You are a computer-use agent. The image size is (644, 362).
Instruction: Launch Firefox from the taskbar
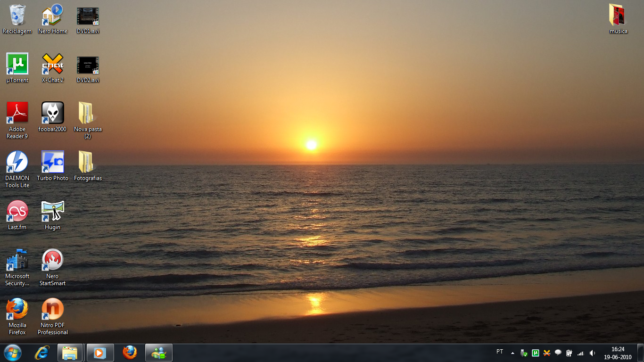click(x=130, y=353)
